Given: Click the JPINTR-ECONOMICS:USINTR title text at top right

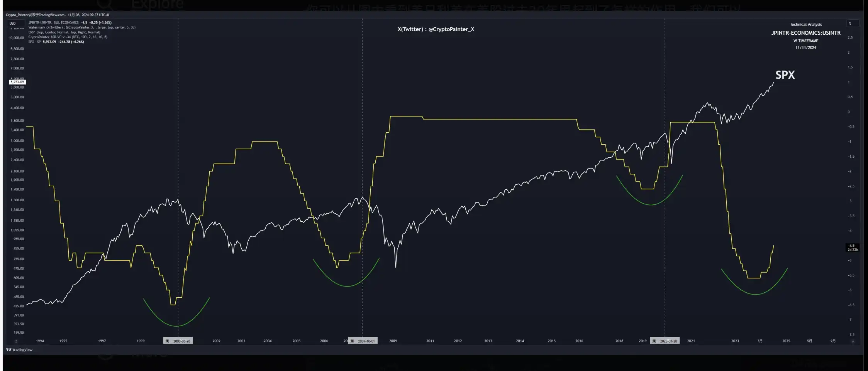Looking at the screenshot, I should point(805,33).
